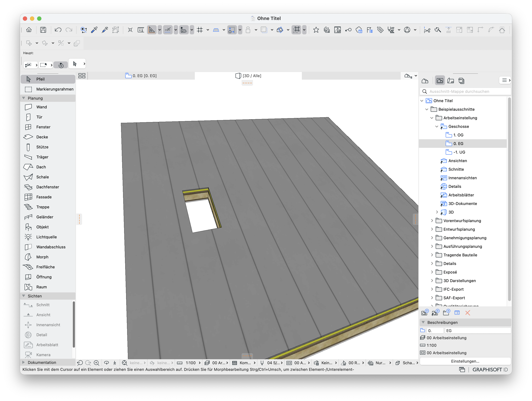Click the EG name field
The image size is (532, 401).
478,331
